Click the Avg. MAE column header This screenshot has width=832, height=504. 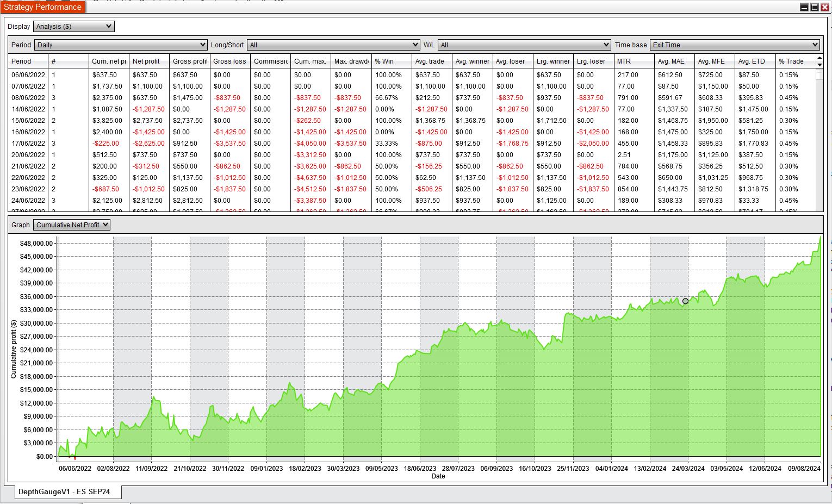pyautogui.click(x=670, y=61)
